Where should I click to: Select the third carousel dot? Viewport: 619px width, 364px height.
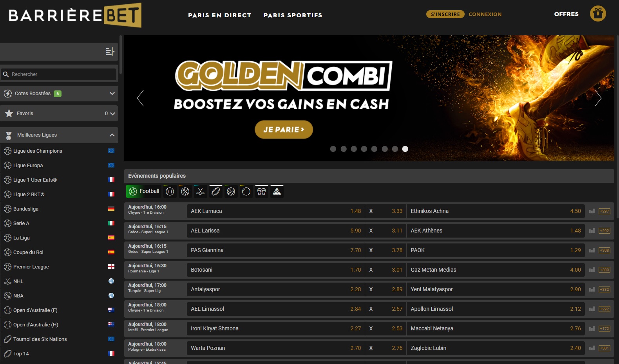pos(354,149)
